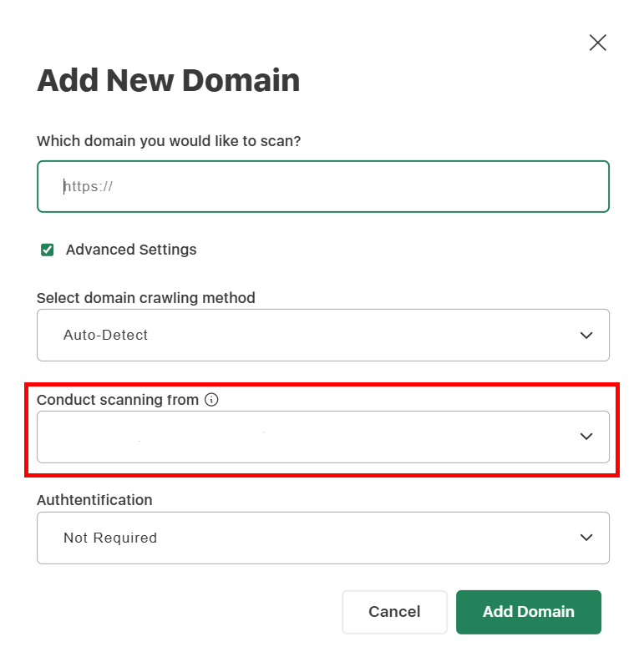Click the 'Select domain crawling method' label
The width and height of the screenshot is (644, 662).
(x=146, y=297)
